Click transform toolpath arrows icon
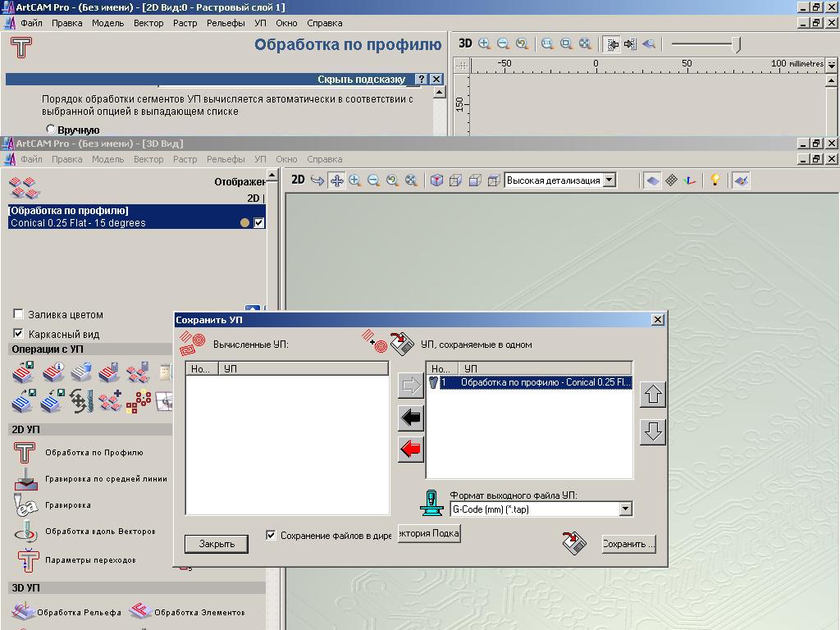 pyautogui.click(x=81, y=400)
